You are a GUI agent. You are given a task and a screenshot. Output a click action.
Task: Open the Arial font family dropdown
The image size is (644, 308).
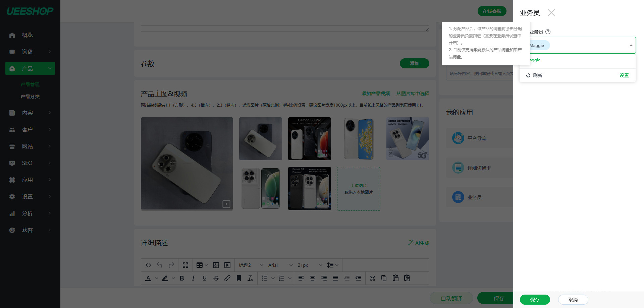280,265
